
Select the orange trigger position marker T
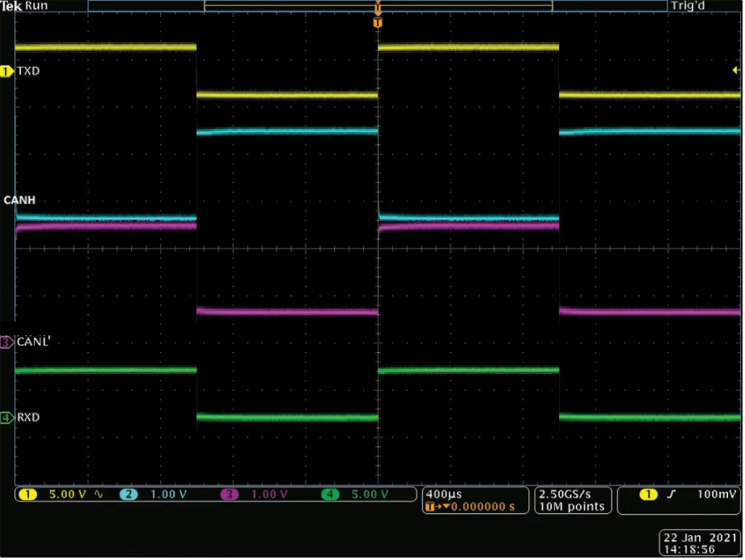coord(378,23)
